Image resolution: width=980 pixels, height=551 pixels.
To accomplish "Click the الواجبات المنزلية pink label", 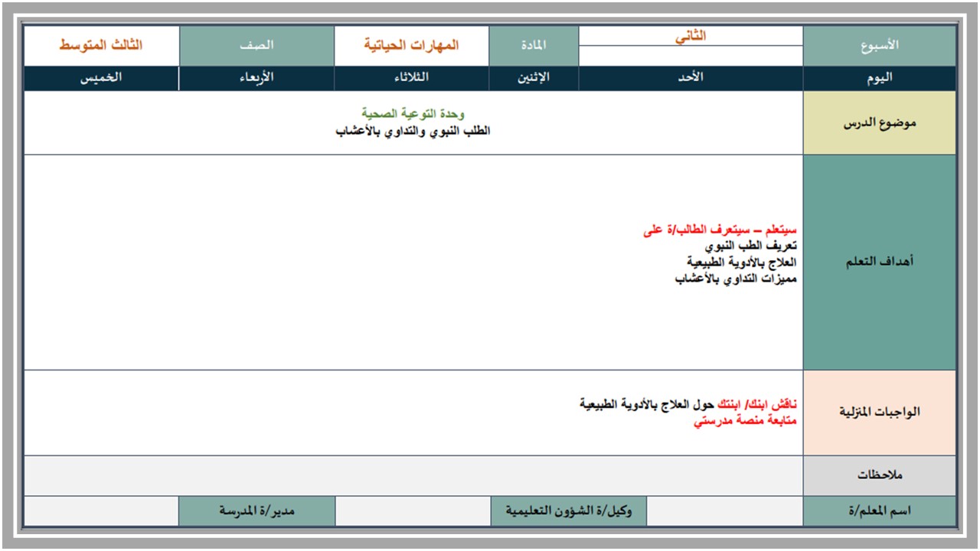I will pos(880,412).
